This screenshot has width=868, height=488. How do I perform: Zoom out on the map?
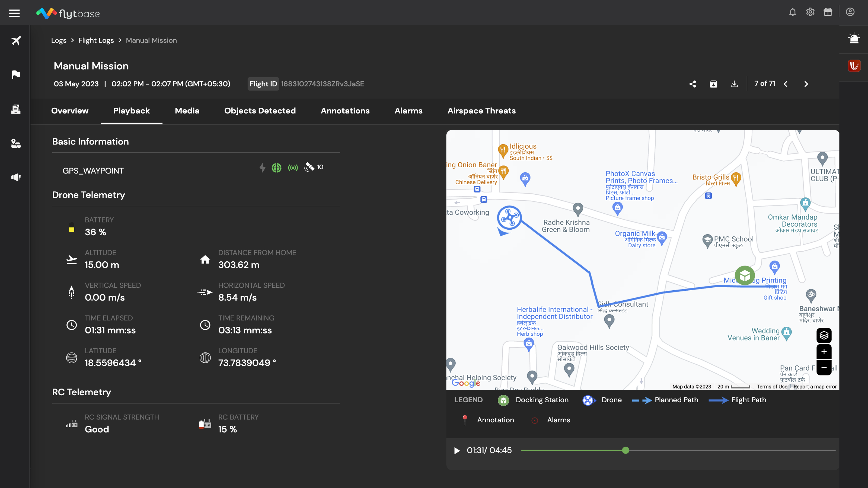tap(824, 368)
